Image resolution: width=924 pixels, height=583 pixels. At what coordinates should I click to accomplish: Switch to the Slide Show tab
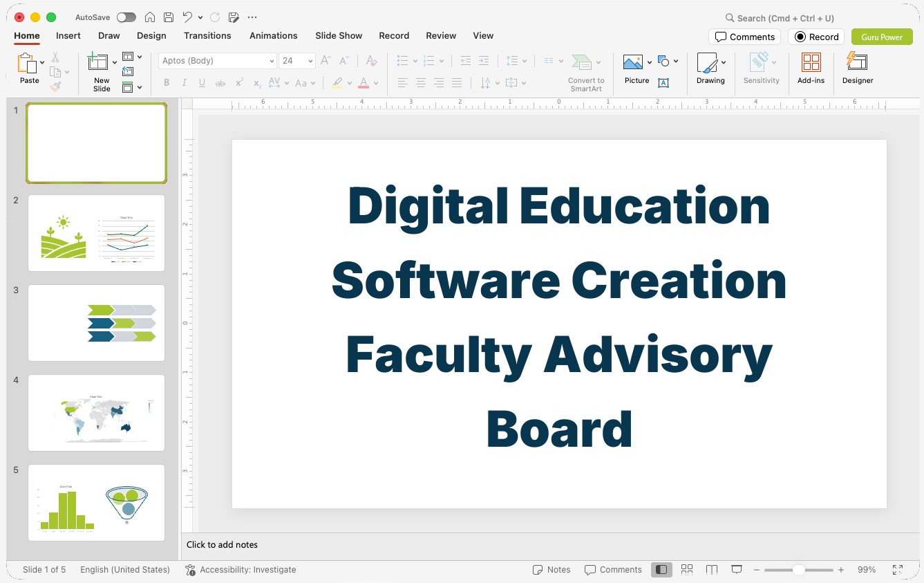(339, 36)
